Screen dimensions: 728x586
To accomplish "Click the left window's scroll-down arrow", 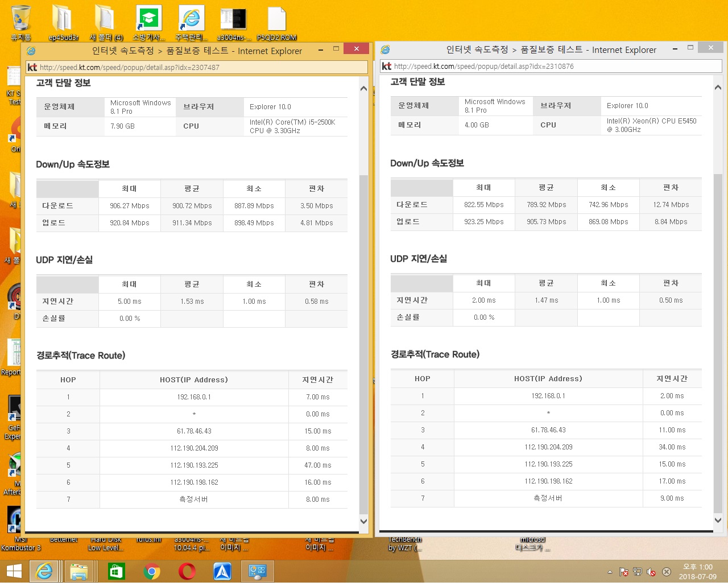I will (x=363, y=521).
